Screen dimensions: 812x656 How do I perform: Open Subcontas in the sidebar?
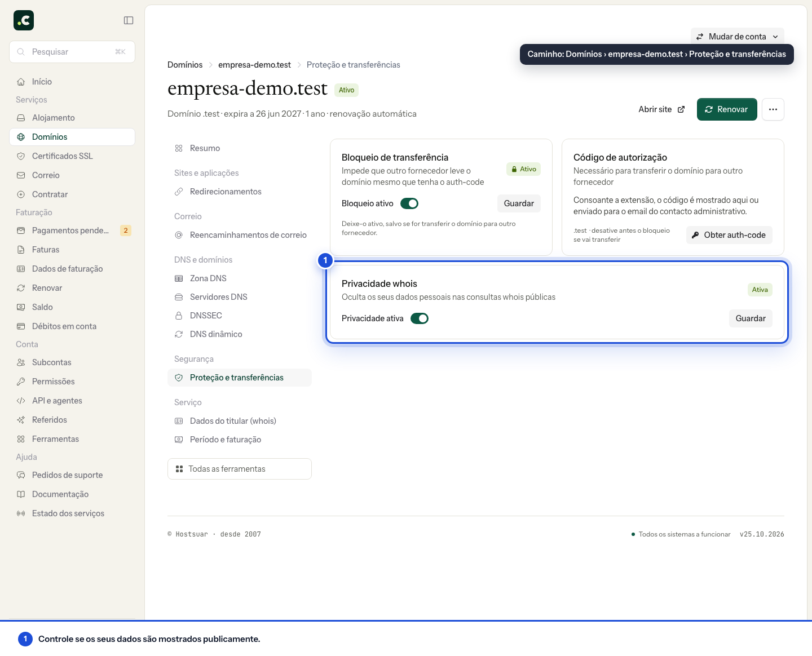pyautogui.click(x=72, y=362)
